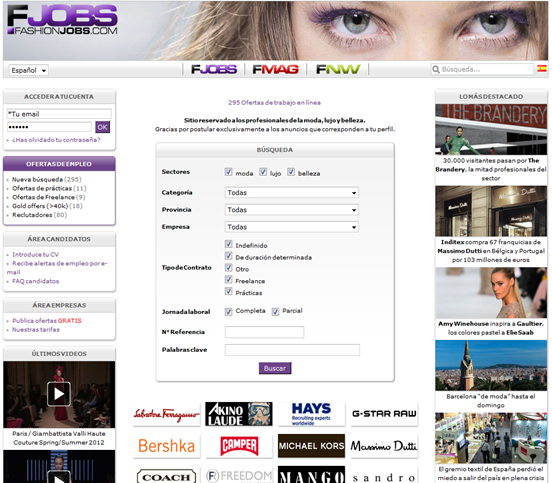Open the Bershka brand logo

coord(166,446)
